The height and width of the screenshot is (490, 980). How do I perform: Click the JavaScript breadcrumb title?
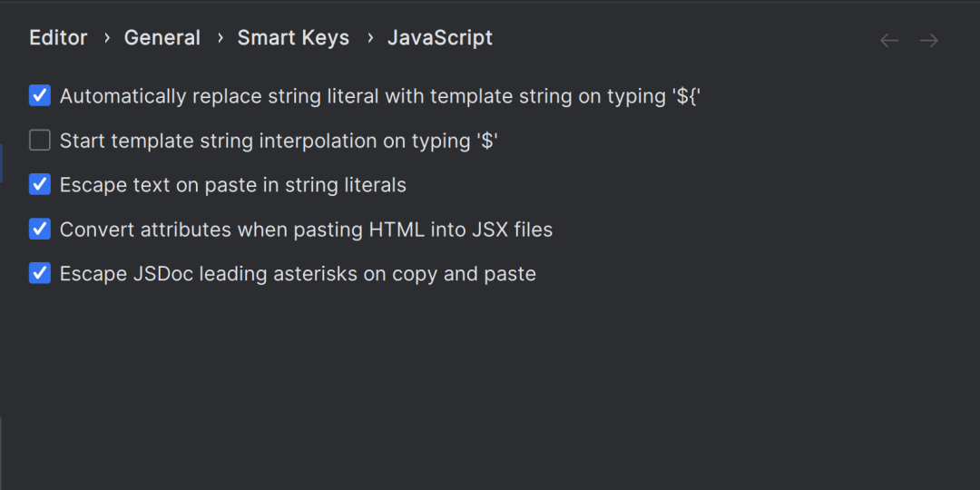coord(440,38)
